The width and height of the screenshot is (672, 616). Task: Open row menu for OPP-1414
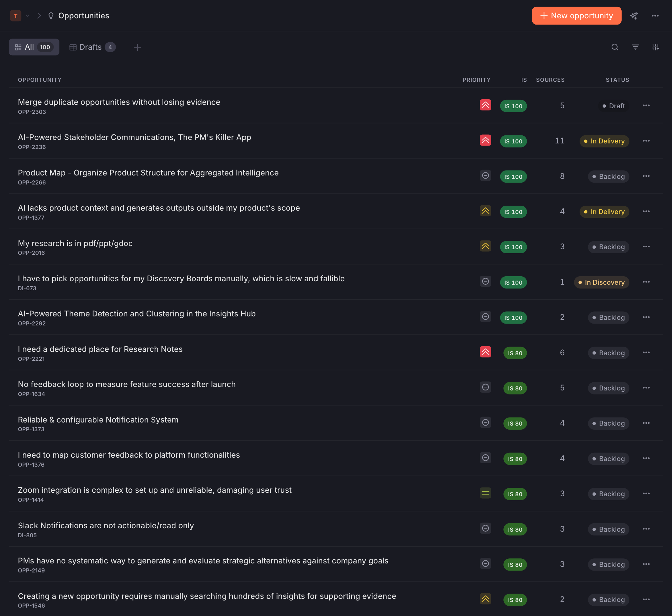(x=646, y=494)
